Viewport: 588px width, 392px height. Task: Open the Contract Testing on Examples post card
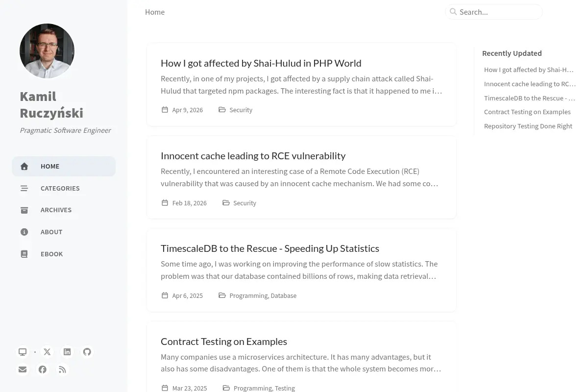302,357
